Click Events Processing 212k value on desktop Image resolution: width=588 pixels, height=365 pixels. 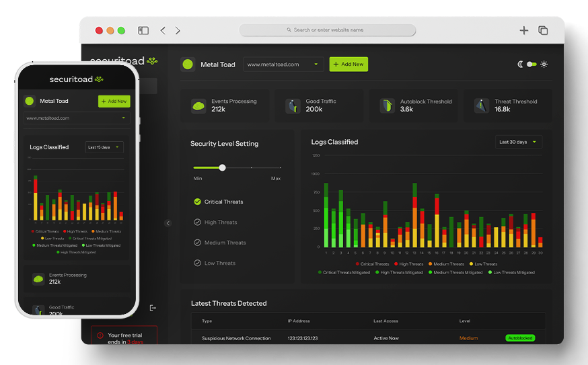click(218, 110)
